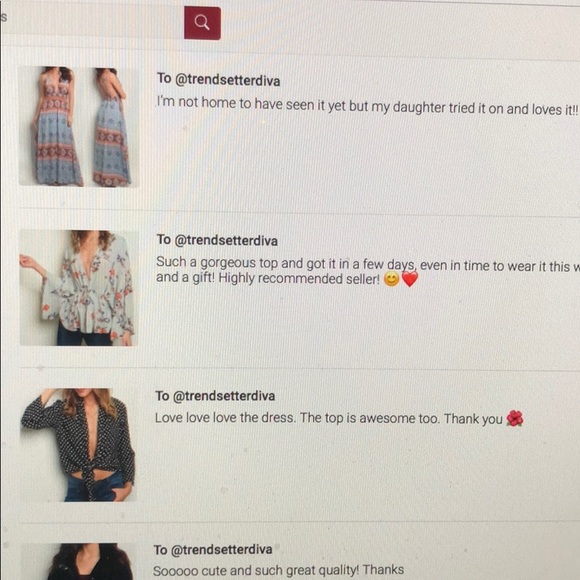The height and width of the screenshot is (580, 580).
Task: Select the 'I'm not home to have seen it' review
Action: [x=367, y=106]
